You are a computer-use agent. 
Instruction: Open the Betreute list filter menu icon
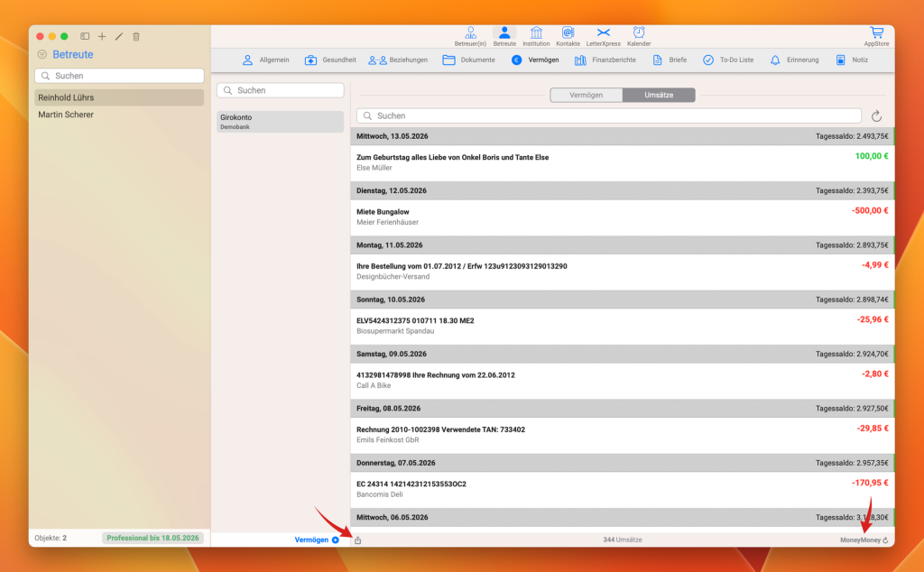pyautogui.click(x=42, y=54)
